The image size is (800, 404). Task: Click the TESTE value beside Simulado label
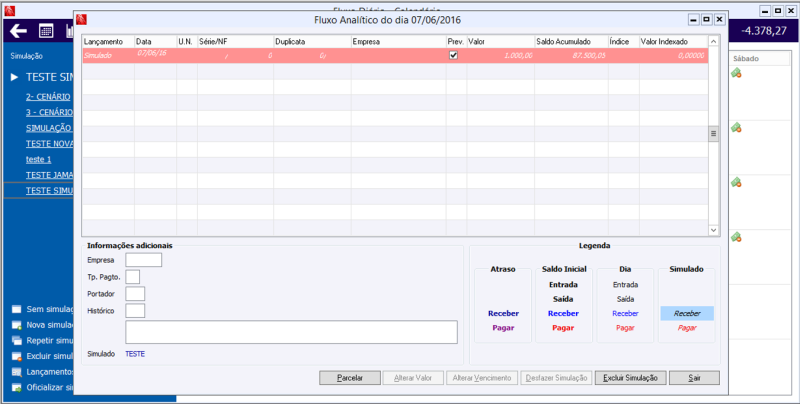tap(135, 354)
